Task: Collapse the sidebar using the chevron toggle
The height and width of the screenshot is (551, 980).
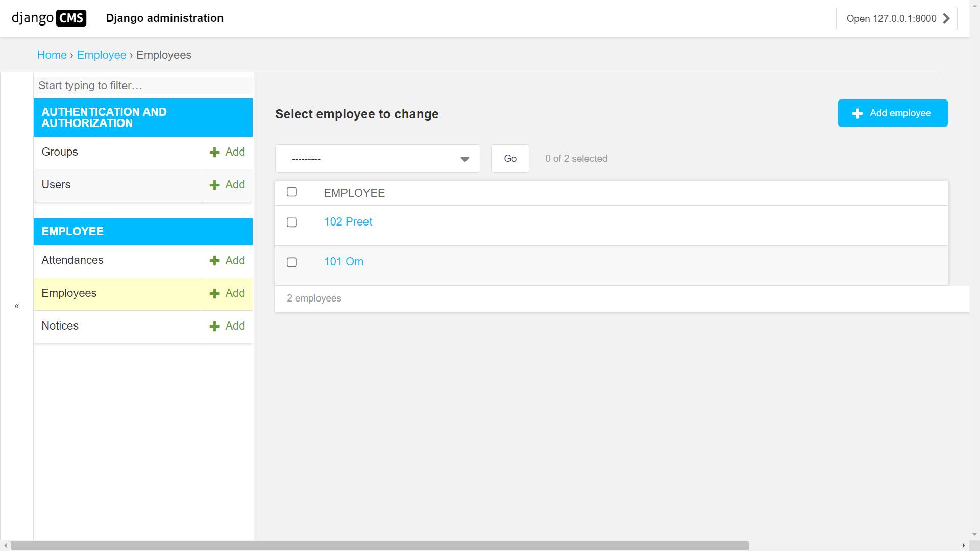Action: pos(16,306)
